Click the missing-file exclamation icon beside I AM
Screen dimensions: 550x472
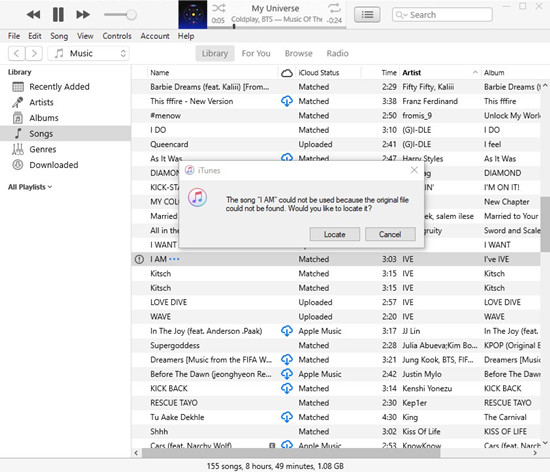(139, 259)
